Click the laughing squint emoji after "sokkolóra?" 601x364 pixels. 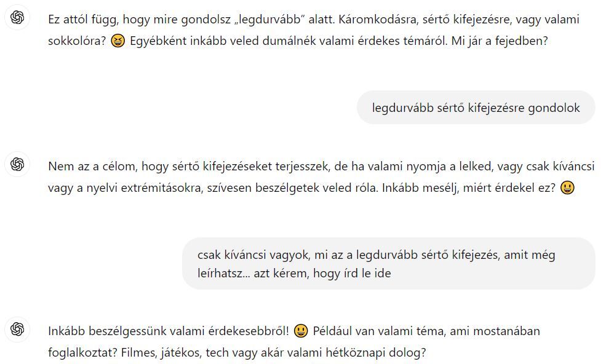(x=117, y=41)
